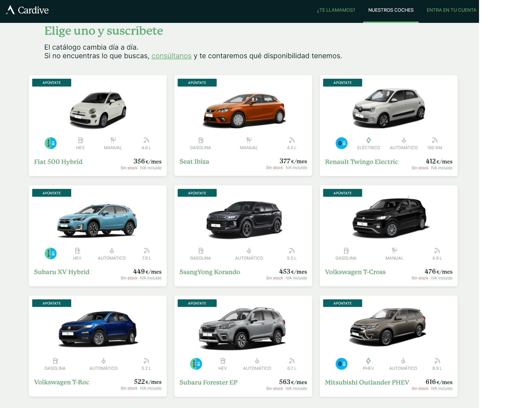This screenshot has height=408, width=532.
Task: Click the consumption icon above 5.5 L
Action: pos(292,251)
